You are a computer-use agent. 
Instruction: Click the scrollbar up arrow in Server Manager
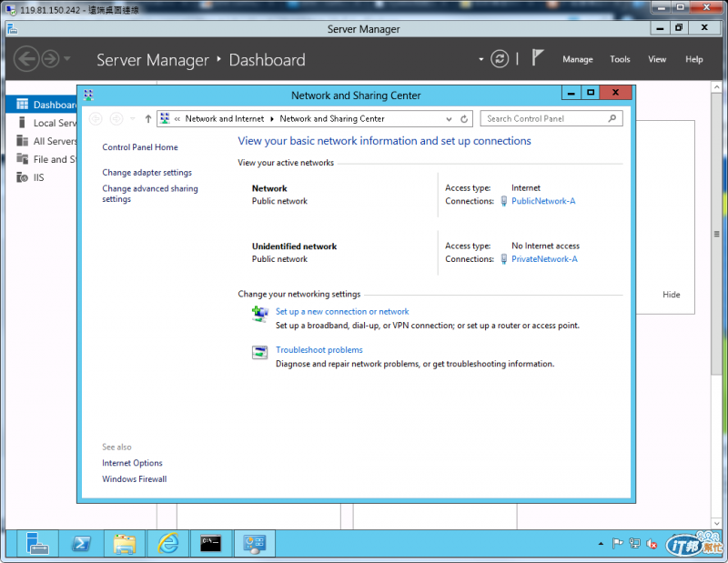716,86
